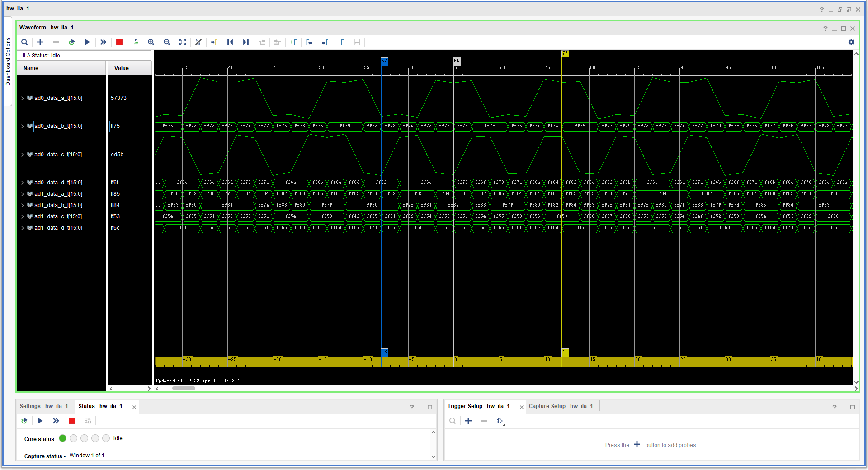Image resolution: width=868 pixels, height=470 pixels.
Task: Zoom in on the waveform
Action: tap(151, 42)
